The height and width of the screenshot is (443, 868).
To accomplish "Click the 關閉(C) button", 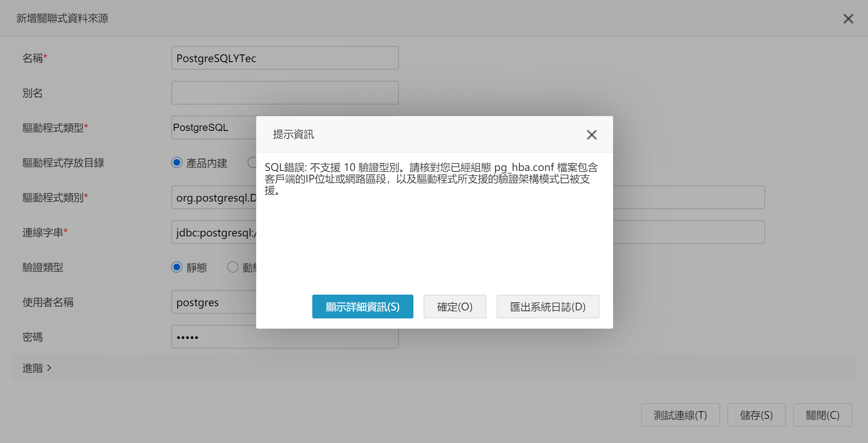I will 823,415.
